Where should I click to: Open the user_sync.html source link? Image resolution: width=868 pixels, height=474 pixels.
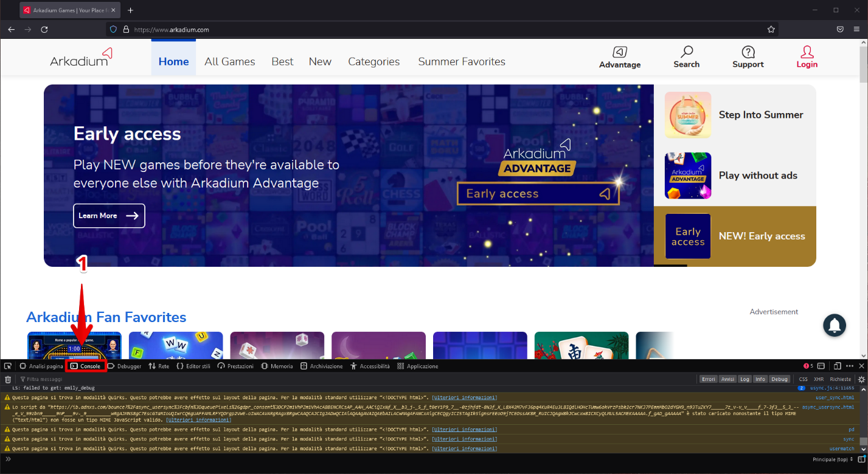click(x=835, y=397)
